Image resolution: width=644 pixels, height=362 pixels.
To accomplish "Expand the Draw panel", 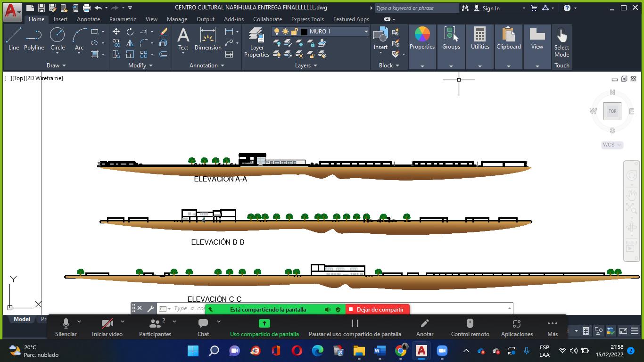I will tap(56, 66).
